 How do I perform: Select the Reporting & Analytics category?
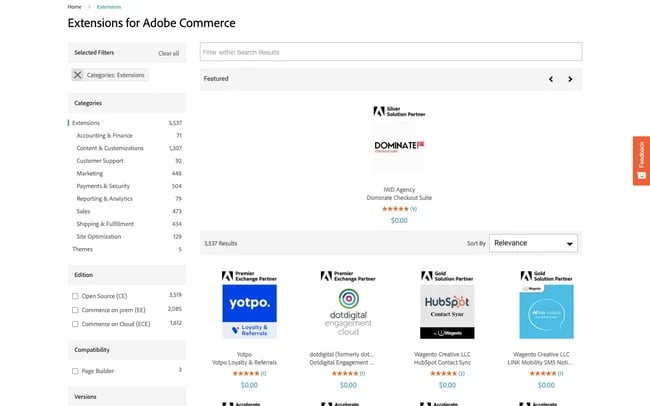(104, 199)
